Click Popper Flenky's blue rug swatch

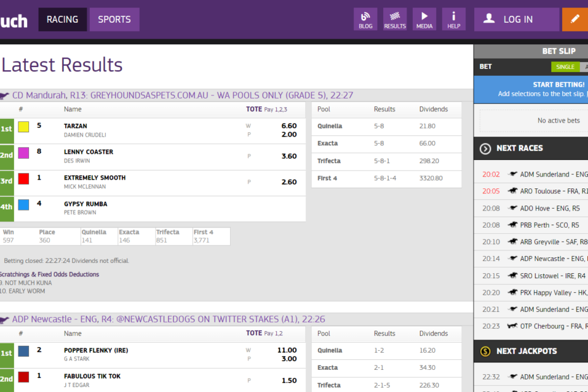(23, 351)
